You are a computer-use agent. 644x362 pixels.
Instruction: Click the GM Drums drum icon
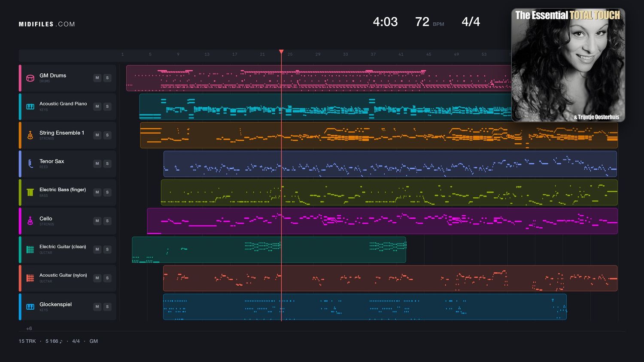point(30,78)
